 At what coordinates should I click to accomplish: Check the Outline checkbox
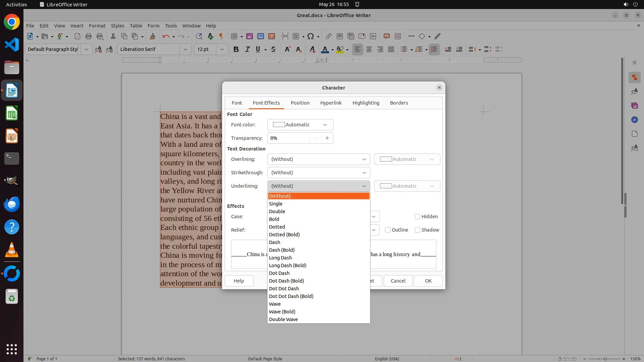[388, 230]
